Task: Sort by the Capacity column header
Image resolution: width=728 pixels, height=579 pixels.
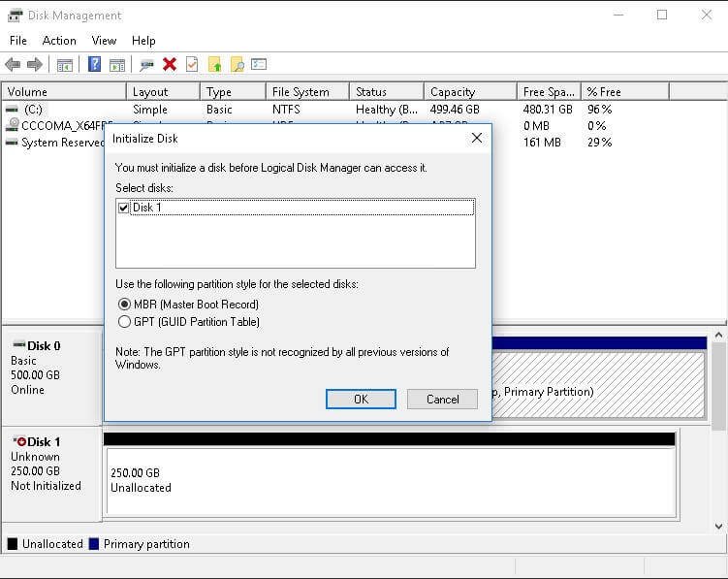Action: 471,92
